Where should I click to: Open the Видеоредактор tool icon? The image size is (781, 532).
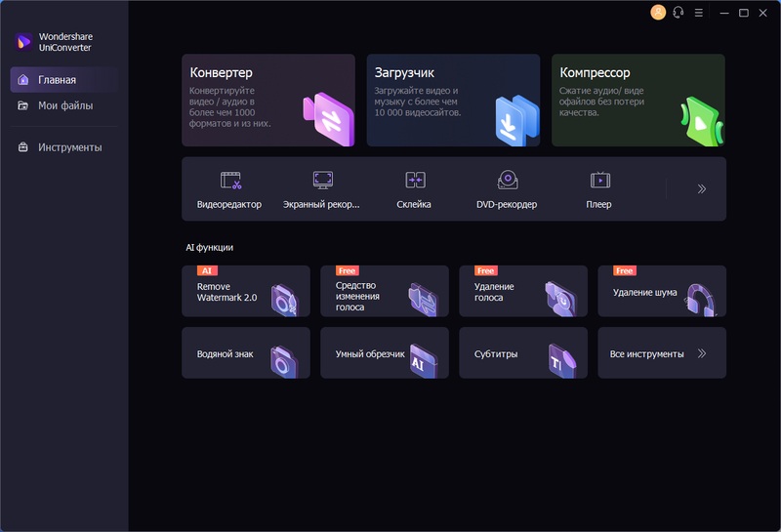pyautogui.click(x=230, y=181)
